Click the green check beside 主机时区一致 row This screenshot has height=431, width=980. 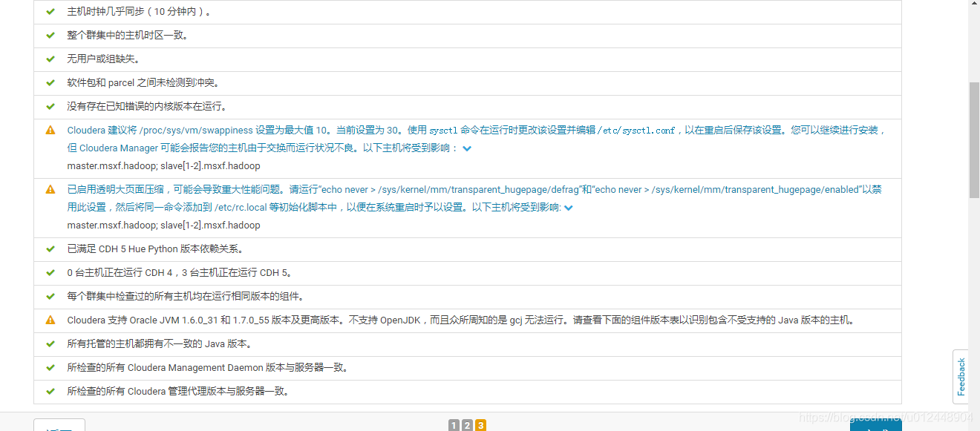50,36
